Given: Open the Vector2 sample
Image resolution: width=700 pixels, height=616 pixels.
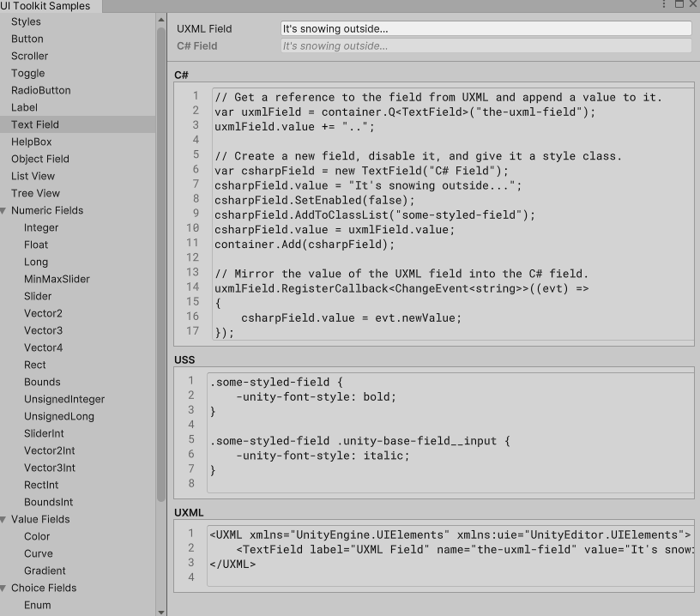Looking at the screenshot, I should [43, 313].
